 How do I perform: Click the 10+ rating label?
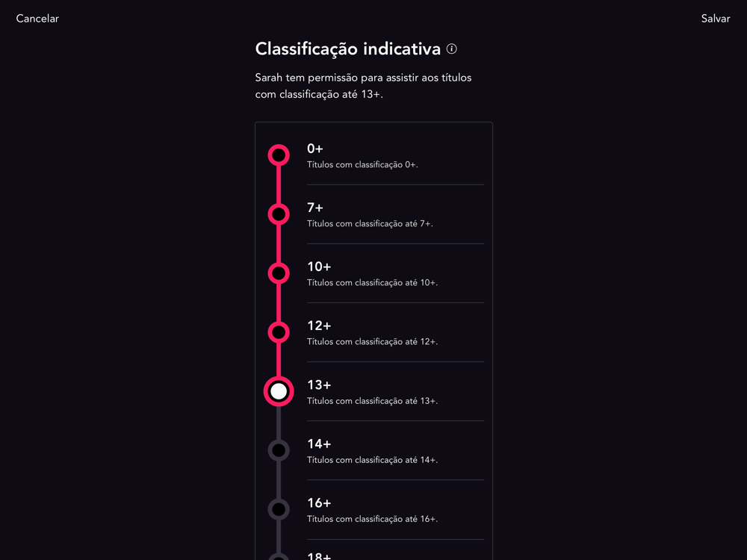coord(319,267)
